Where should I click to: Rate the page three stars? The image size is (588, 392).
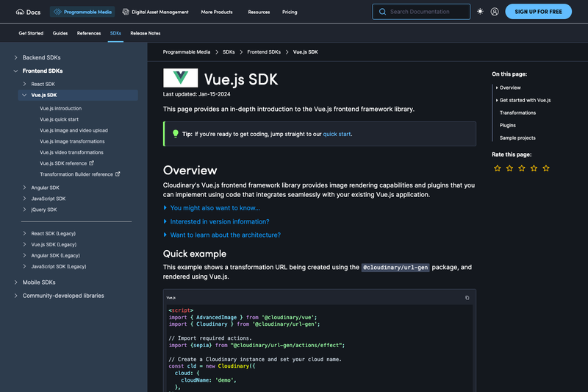pos(522,168)
